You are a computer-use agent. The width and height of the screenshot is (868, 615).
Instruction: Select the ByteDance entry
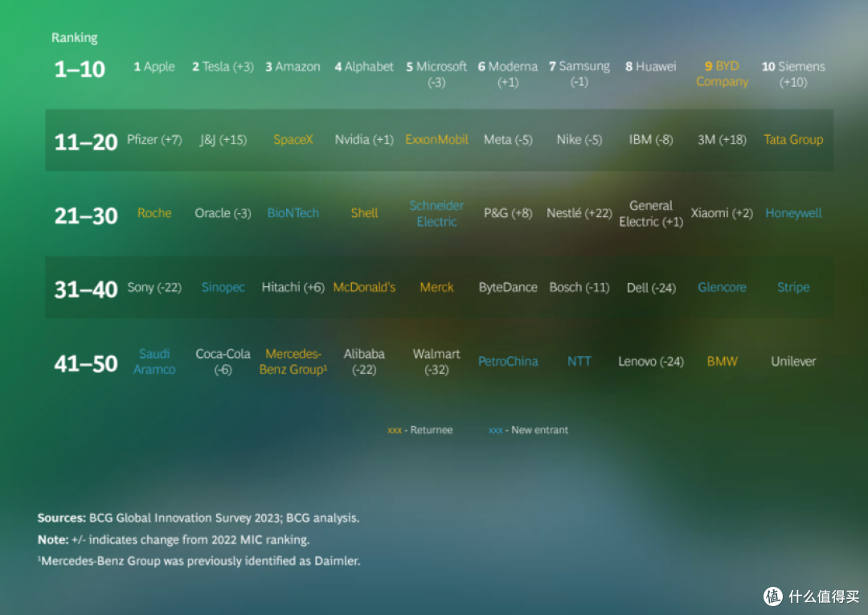[508, 287]
